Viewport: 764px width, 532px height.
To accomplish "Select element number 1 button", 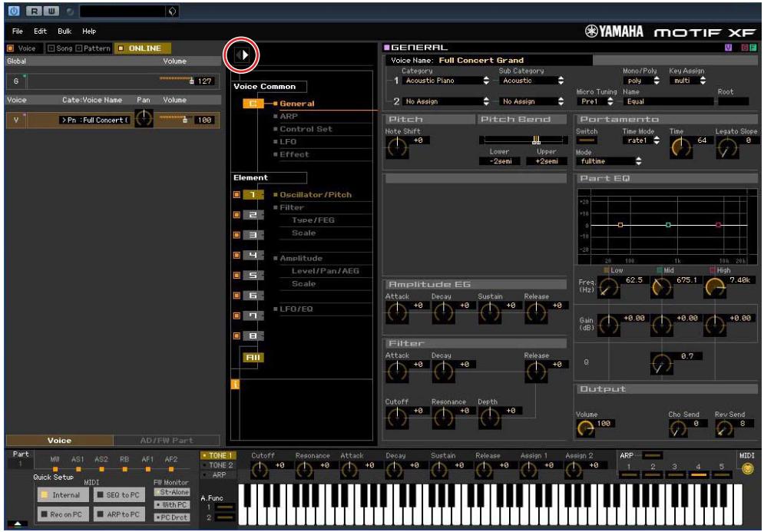I will point(253,194).
